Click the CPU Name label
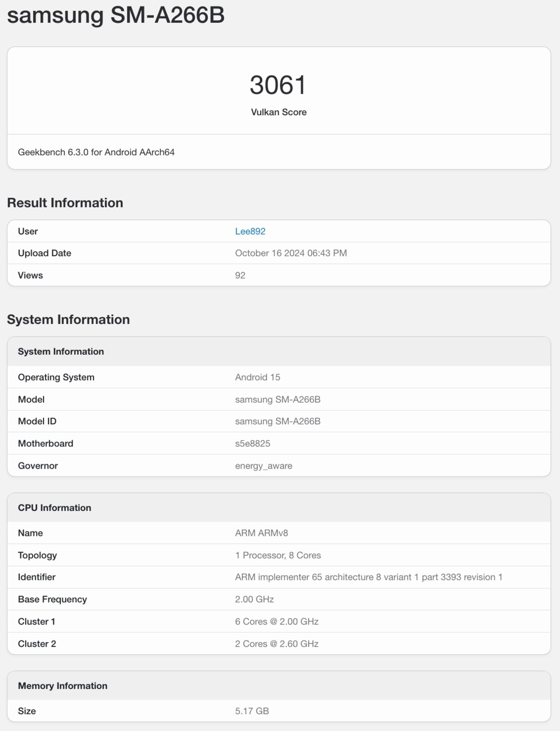 click(30, 533)
